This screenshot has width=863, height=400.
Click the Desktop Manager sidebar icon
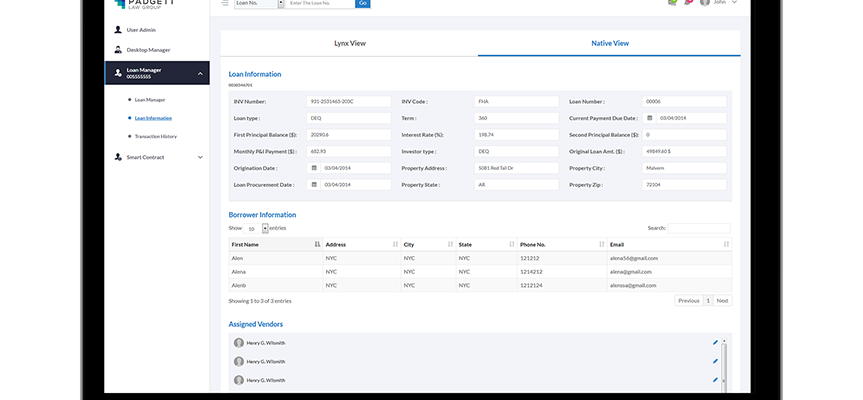(x=118, y=49)
